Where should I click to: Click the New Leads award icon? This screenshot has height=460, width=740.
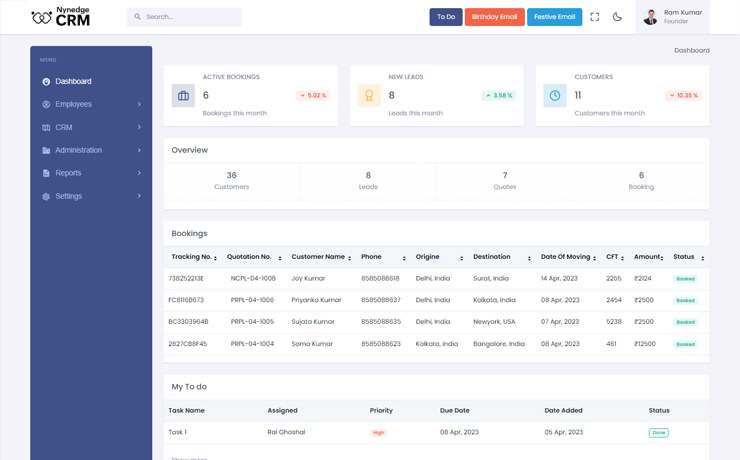click(369, 96)
